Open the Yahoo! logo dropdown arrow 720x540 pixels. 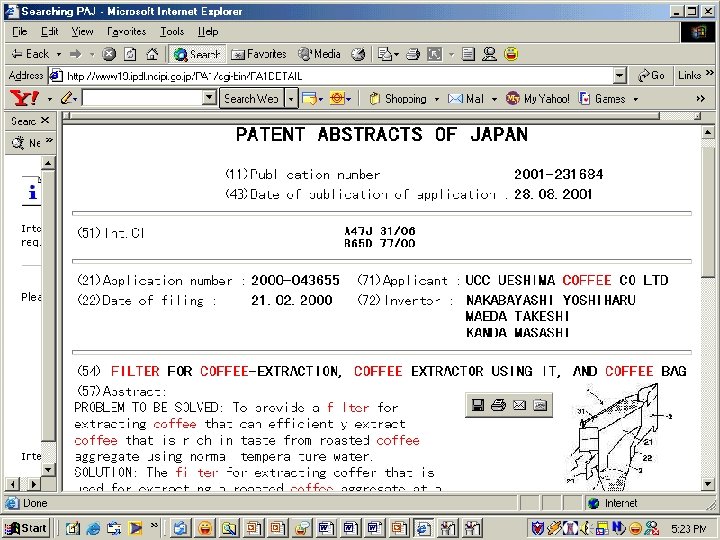pyautogui.click(x=50, y=99)
